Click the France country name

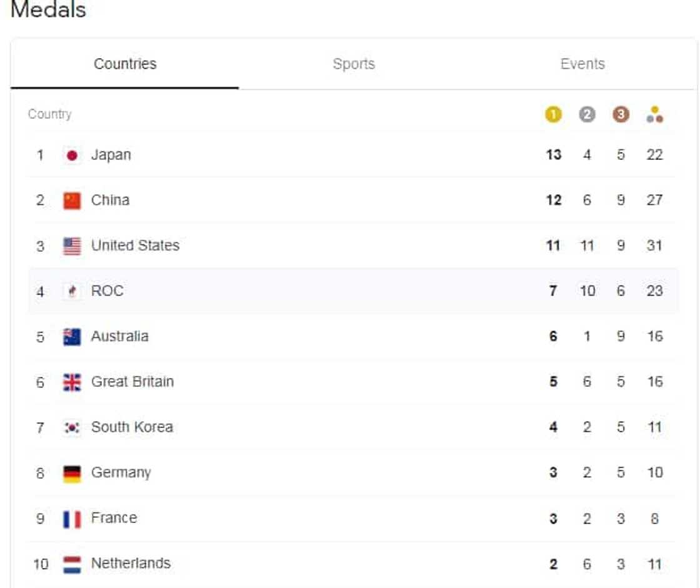114,518
